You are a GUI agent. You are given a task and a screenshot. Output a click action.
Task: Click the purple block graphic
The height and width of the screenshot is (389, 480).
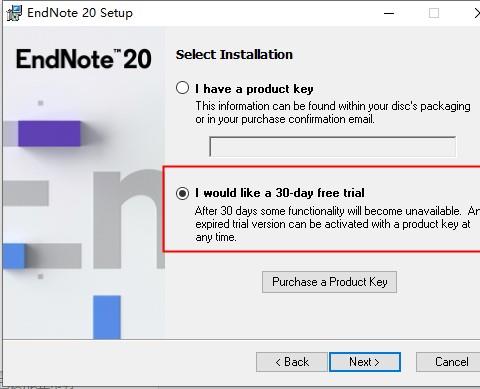[x=49, y=133]
